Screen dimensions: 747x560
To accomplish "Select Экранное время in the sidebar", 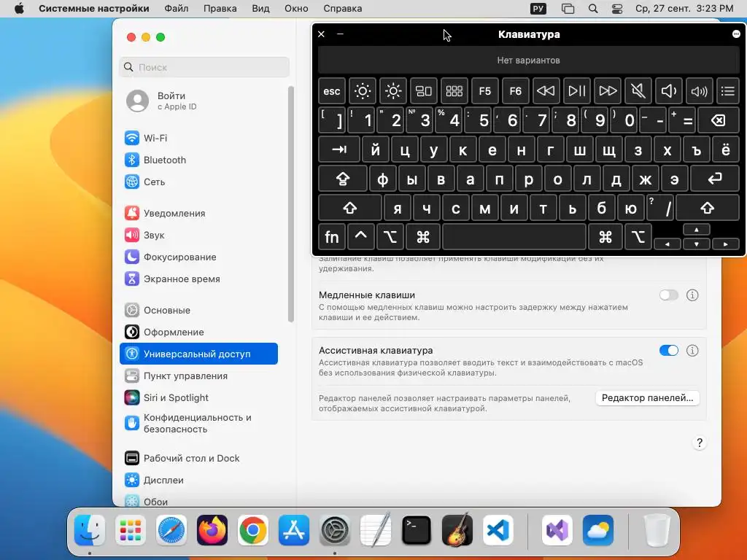I will (198, 279).
